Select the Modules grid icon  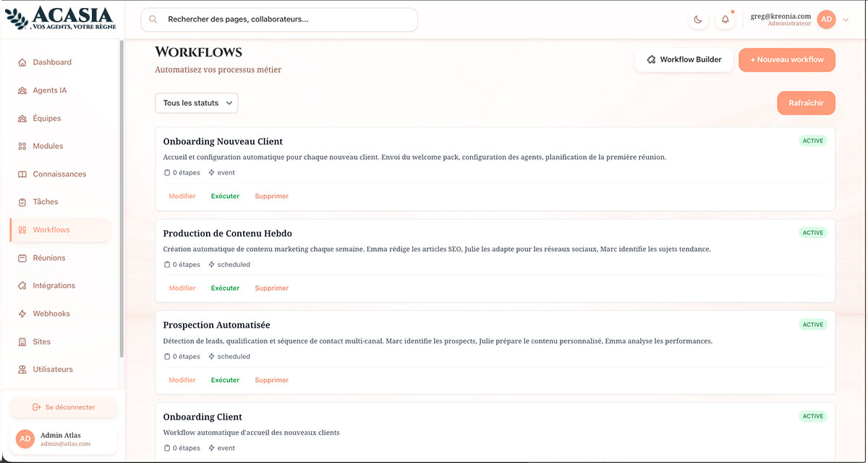coord(22,146)
